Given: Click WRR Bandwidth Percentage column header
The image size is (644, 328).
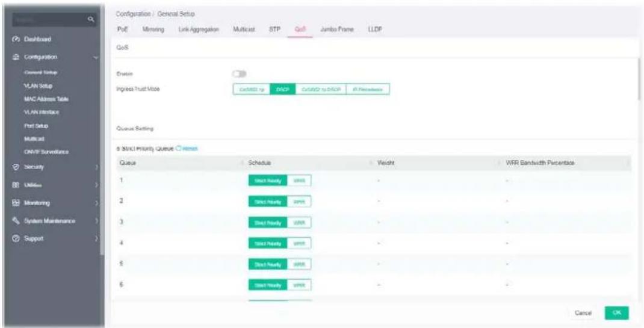Looking at the screenshot, I should point(540,163).
